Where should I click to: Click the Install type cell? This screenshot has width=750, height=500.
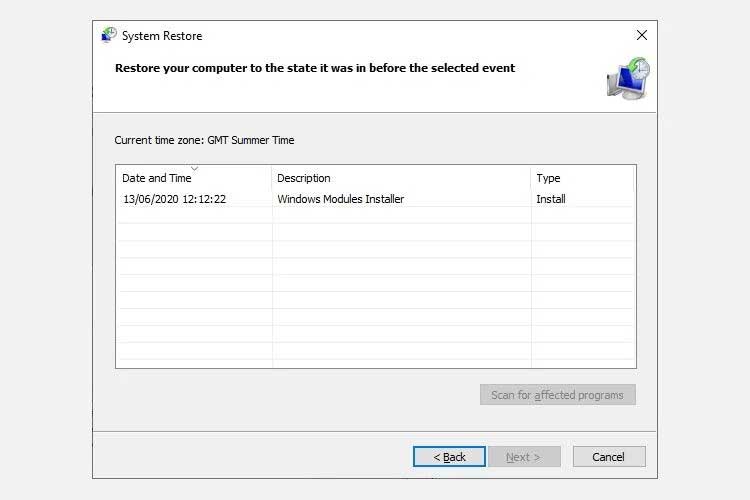pyautogui.click(x=551, y=199)
